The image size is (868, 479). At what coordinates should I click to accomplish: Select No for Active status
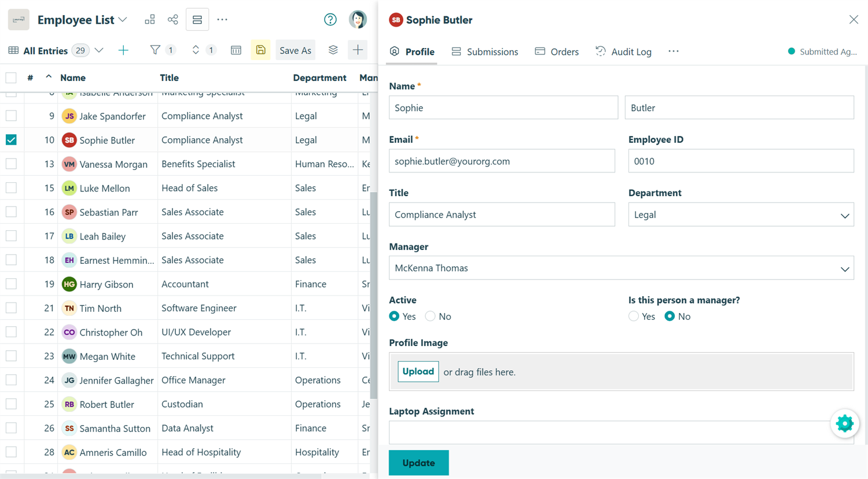pyautogui.click(x=430, y=316)
